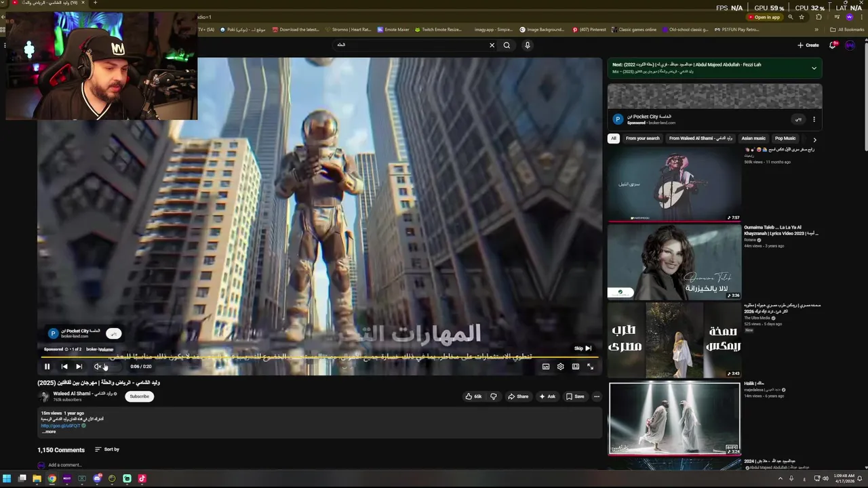
Task: Seek along the yellow ad progress bar
Action: pyautogui.click(x=319, y=357)
